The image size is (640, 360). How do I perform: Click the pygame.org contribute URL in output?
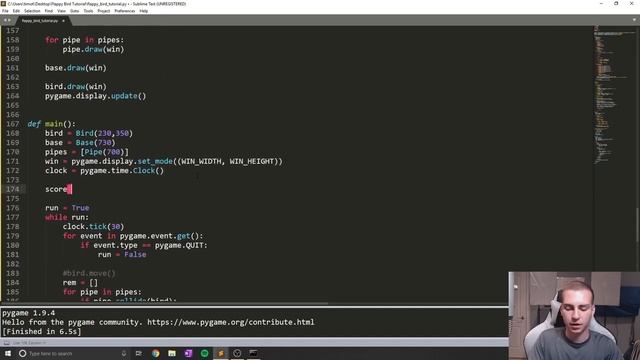231,322
